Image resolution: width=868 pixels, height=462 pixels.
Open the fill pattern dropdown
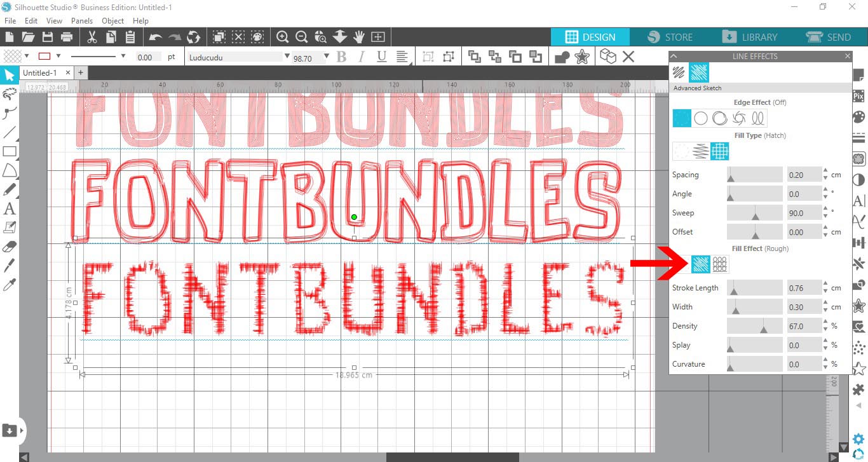pos(27,57)
